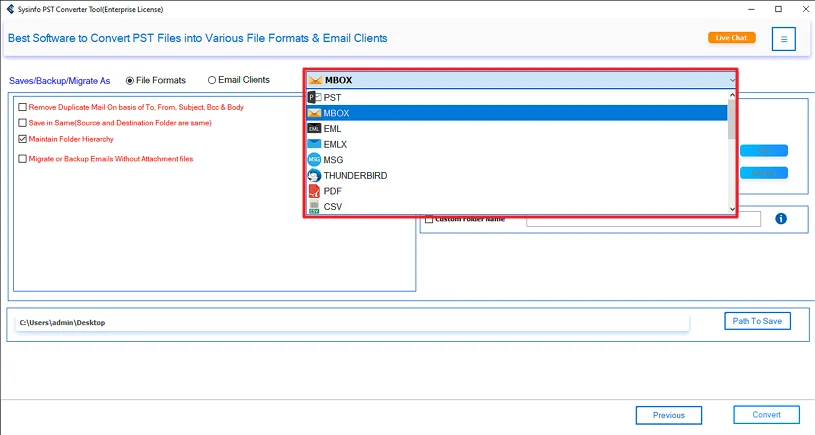Open the hamburger menu button
The height and width of the screenshot is (435, 815).
(783, 39)
